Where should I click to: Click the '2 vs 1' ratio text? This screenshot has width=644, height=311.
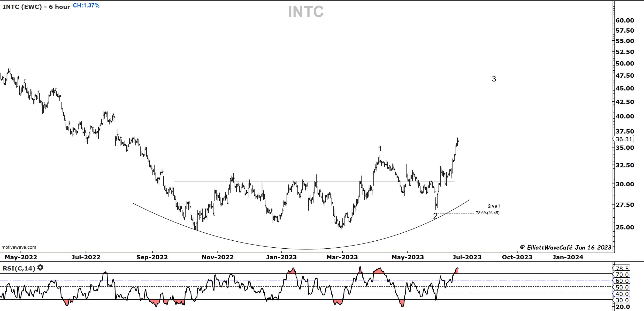494,206
